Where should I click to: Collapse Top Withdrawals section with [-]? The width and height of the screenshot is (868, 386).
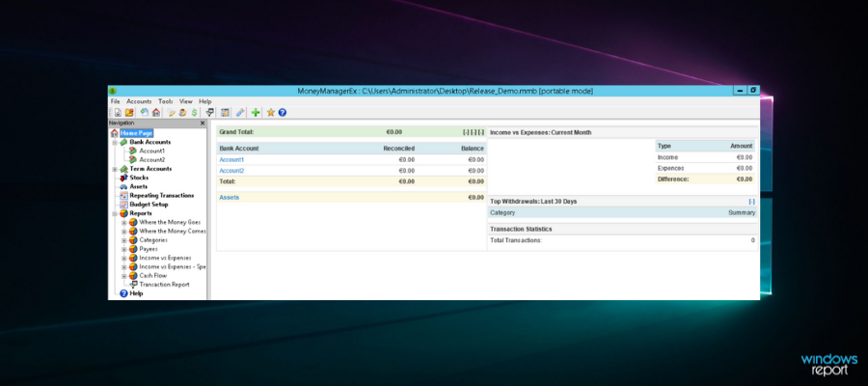pyautogui.click(x=751, y=202)
